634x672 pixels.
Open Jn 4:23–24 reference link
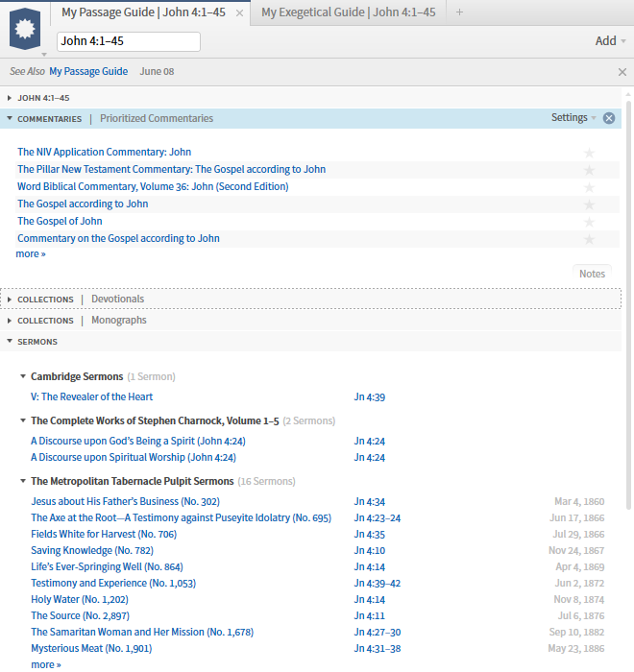[378, 518]
